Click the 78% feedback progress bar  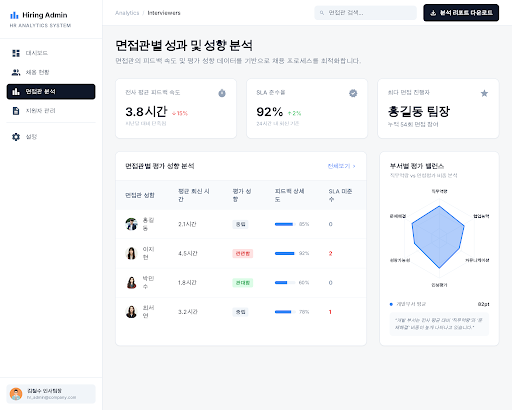click(285, 312)
